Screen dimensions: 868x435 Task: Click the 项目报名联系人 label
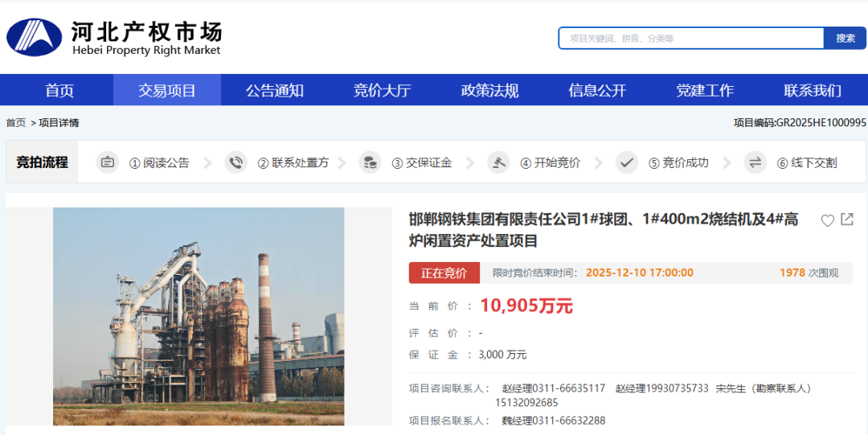coord(449,421)
